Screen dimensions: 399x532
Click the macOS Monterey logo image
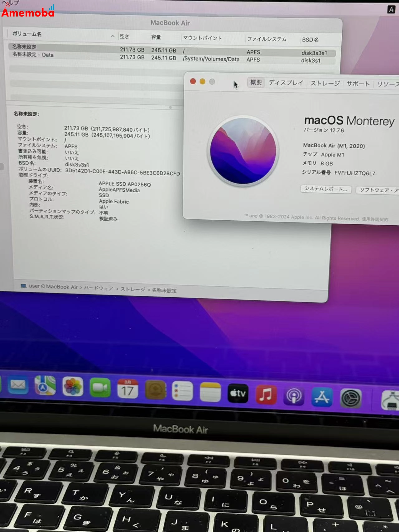click(x=243, y=151)
